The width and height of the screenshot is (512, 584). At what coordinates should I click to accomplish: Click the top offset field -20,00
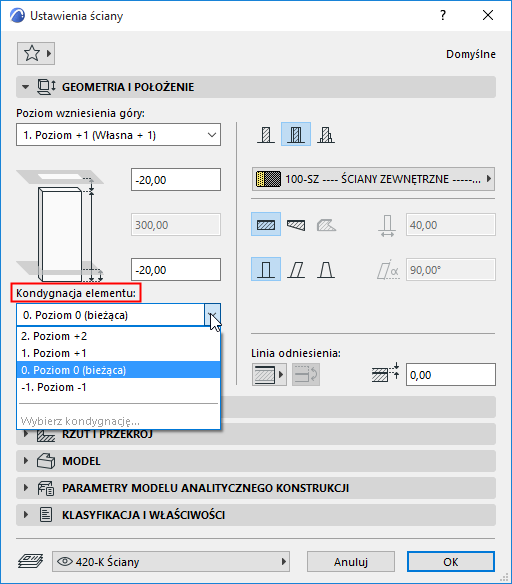pos(176,180)
